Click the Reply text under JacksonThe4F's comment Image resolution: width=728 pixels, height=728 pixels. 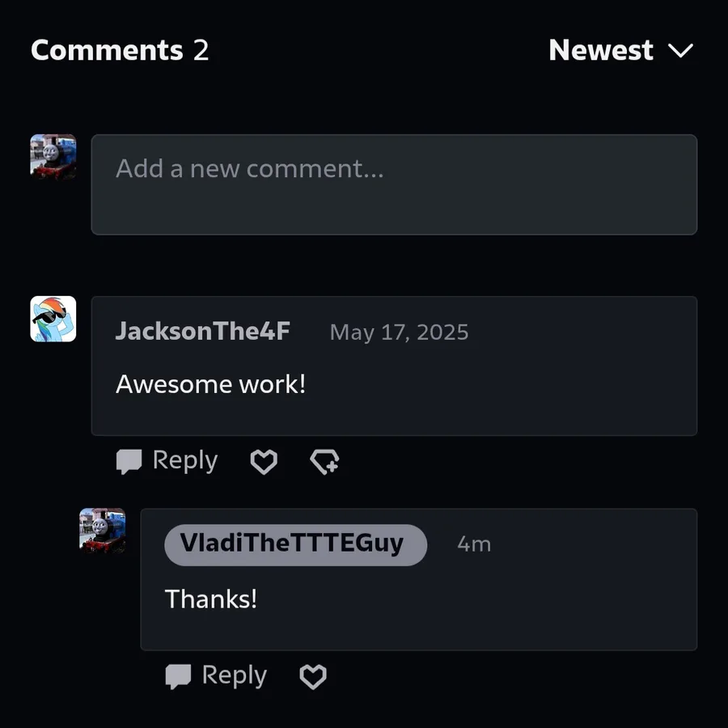[184, 461]
